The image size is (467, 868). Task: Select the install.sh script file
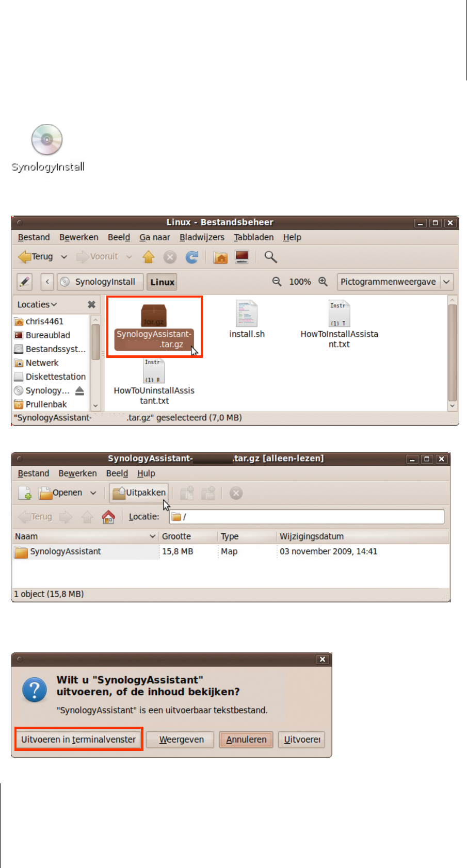[247, 320]
